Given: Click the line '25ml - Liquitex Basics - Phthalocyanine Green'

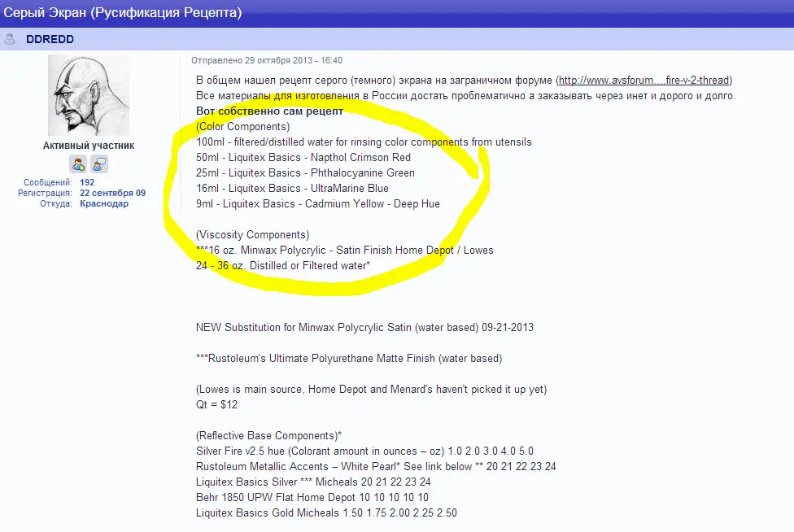Looking at the screenshot, I should tap(305, 172).
